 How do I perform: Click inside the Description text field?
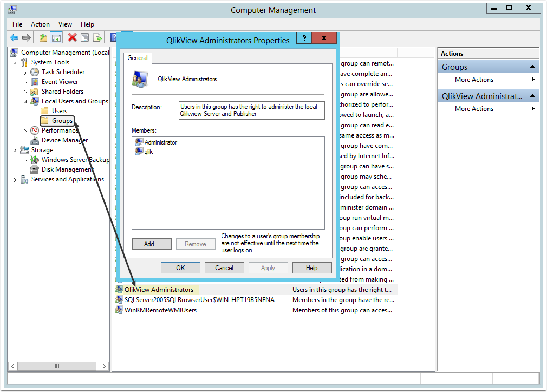click(x=251, y=110)
